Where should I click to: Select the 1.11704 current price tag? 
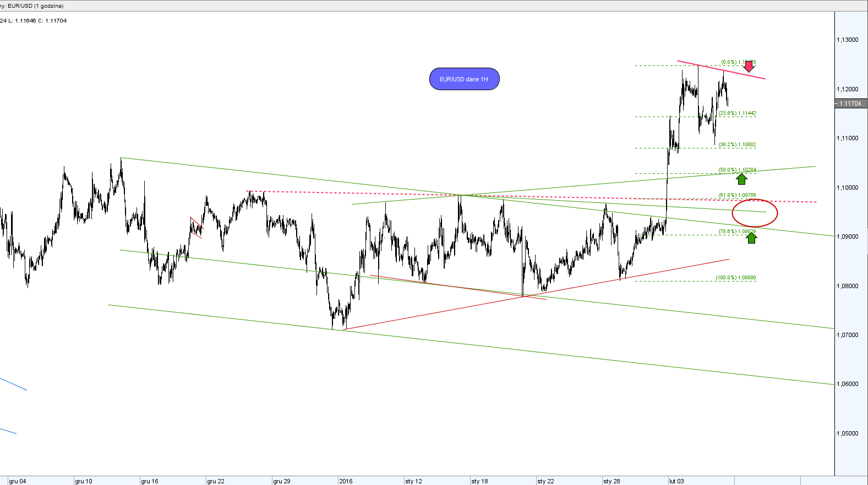tap(850, 103)
